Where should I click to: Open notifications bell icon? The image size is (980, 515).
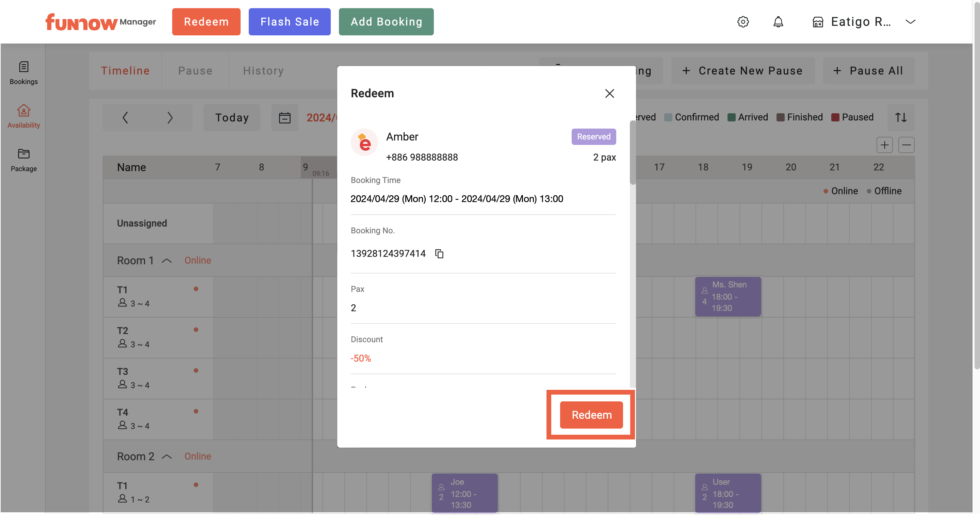tap(778, 22)
